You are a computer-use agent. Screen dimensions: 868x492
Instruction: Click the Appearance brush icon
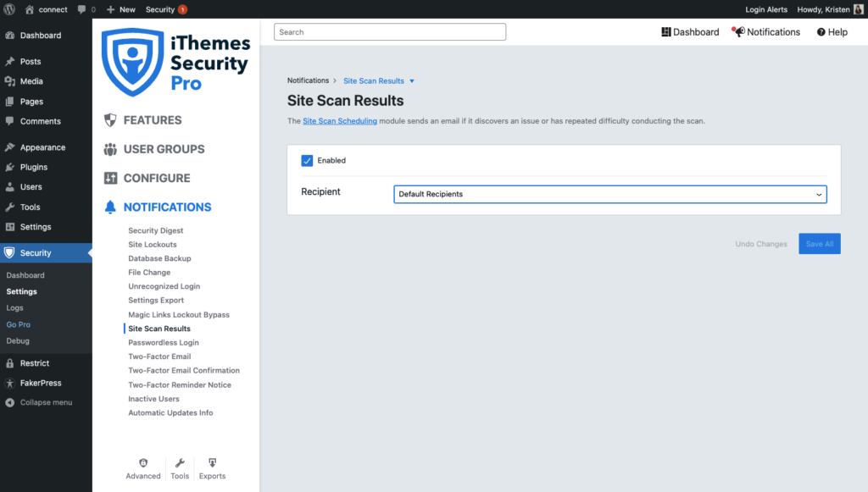coord(10,147)
